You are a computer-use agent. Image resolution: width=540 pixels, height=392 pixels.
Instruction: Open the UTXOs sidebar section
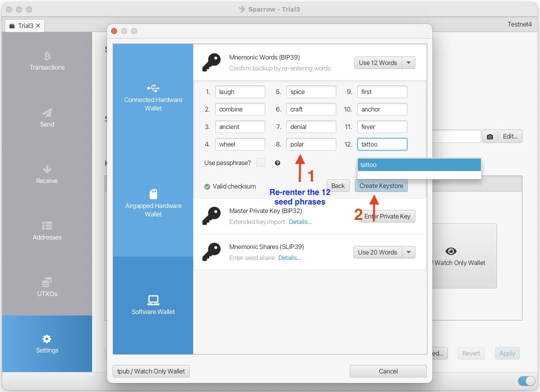coord(47,287)
